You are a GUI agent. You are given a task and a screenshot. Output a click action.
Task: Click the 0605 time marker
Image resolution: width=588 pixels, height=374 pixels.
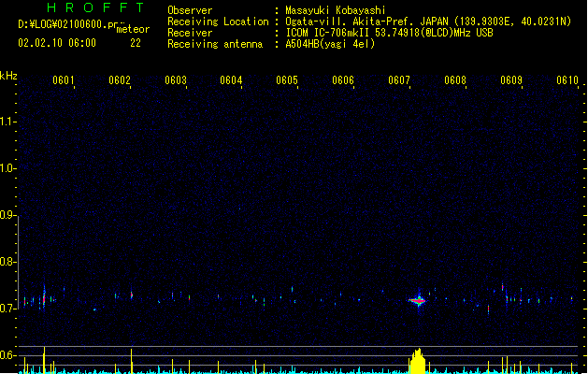(287, 80)
